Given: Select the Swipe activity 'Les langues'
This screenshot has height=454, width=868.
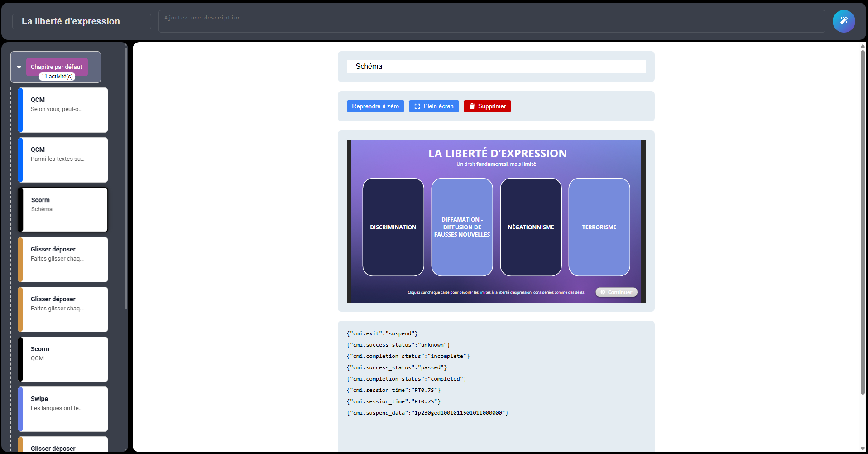Looking at the screenshot, I should tap(63, 409).
